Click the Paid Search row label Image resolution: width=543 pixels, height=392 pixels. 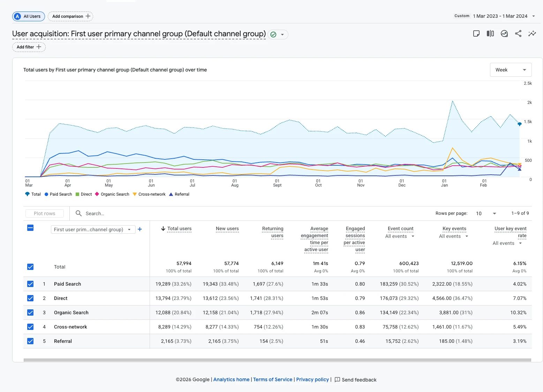[67, 284]
